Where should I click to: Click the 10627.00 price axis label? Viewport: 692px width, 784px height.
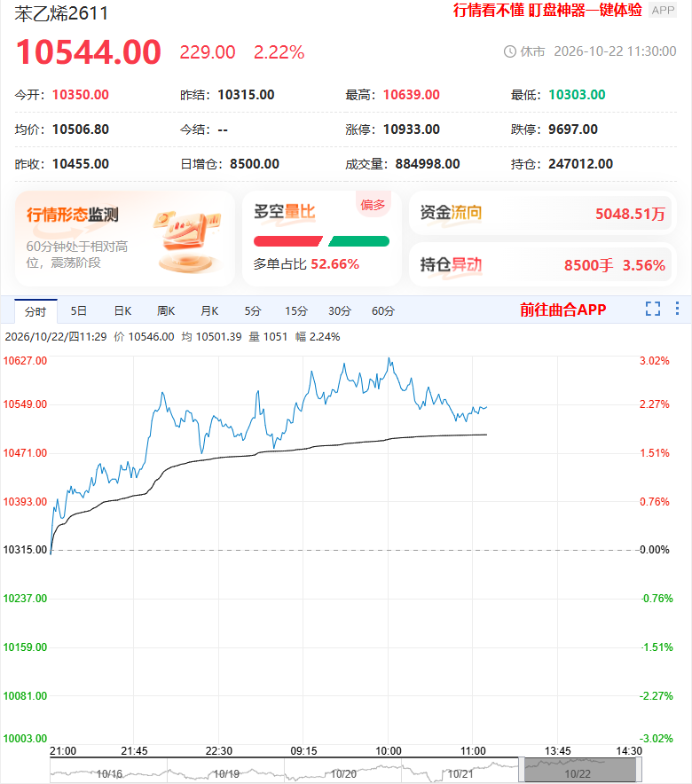(x=25, y=360)
